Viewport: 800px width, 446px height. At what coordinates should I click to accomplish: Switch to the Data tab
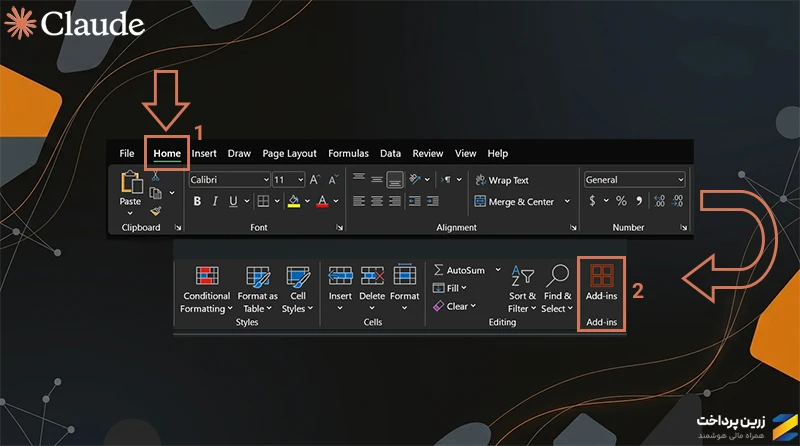[x=390, y=154]
